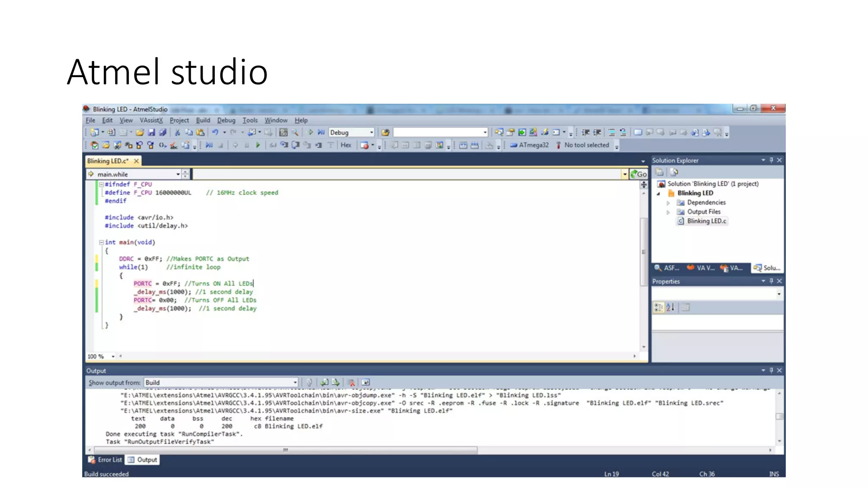Collapse the Blinking LED project node
This screenshot has width=868, height=488.
pyautogui.click(x=659, y=194)
